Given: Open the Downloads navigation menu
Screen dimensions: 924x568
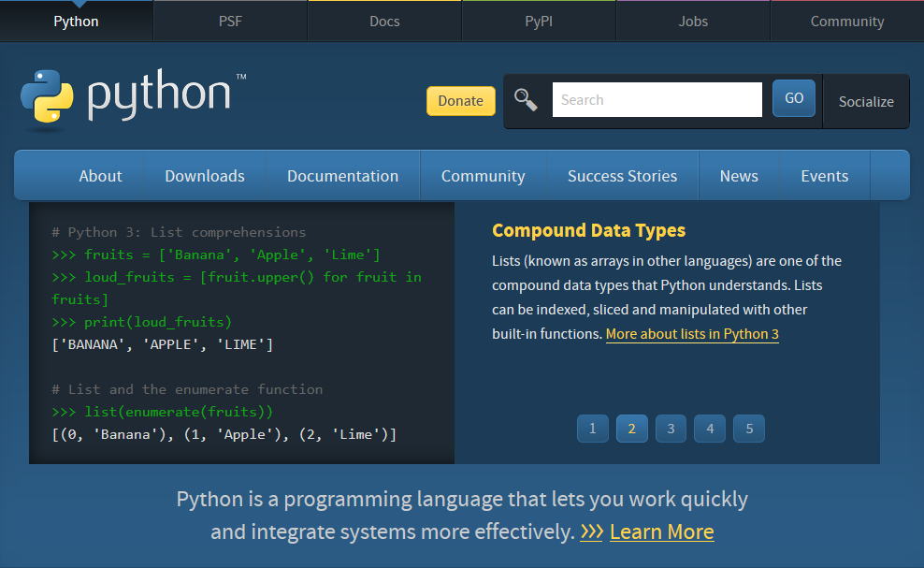Looking at the screenshot, I should tap(205, 176).
